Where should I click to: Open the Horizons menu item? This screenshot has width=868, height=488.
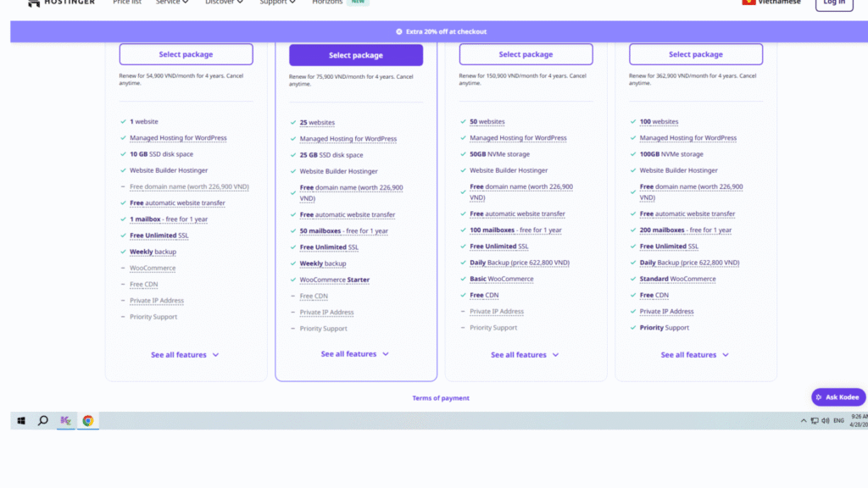coord(327,3)
